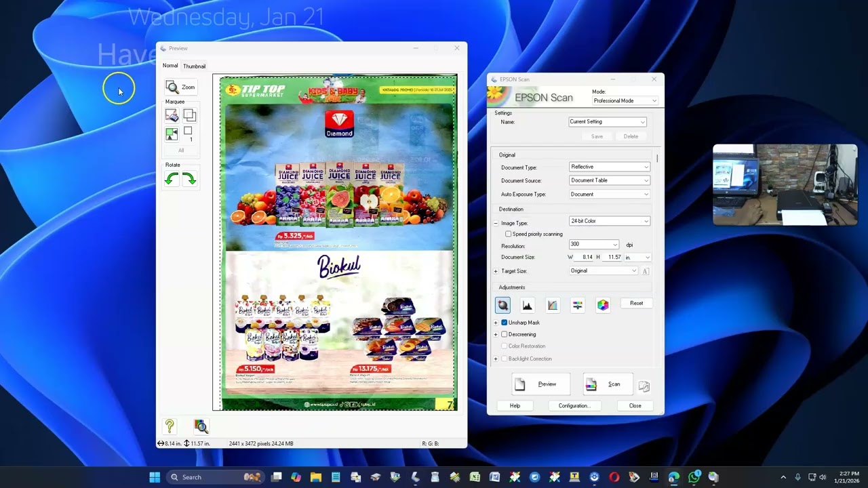Click the scanned catalog preview image

point(335,243)
